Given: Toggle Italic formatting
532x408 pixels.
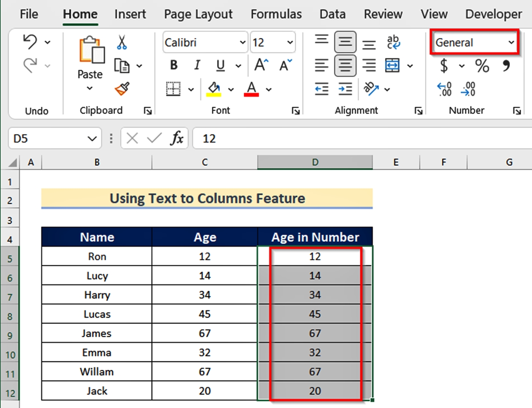Looking at the screenshot, I should pos(197,66).
